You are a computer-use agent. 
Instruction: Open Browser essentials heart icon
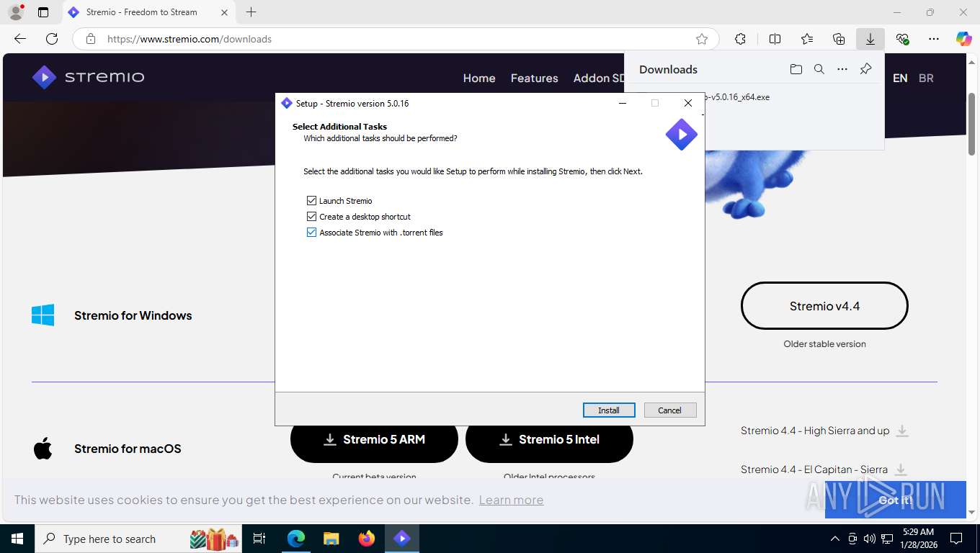902,39
